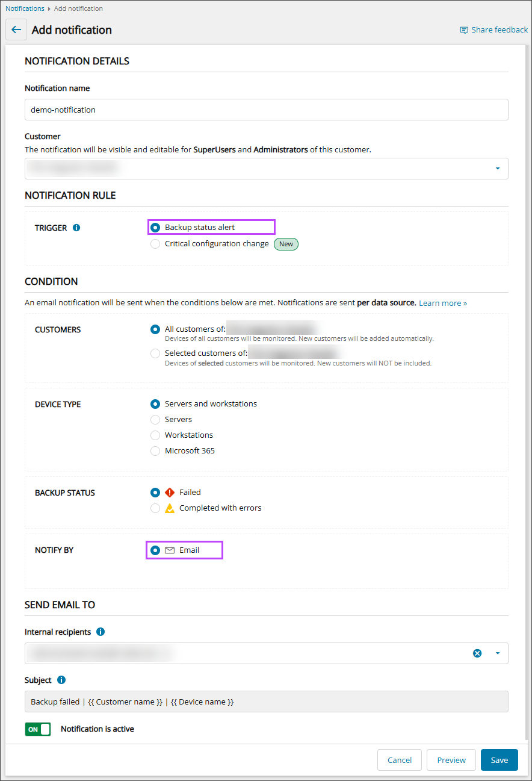This screenshot has width=532, height=781.
Task: Click the Preview button
Action: point(451,760)
